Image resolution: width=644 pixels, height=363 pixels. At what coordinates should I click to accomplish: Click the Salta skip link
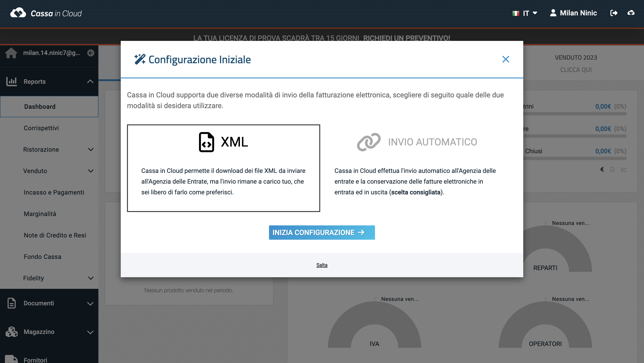322,265
